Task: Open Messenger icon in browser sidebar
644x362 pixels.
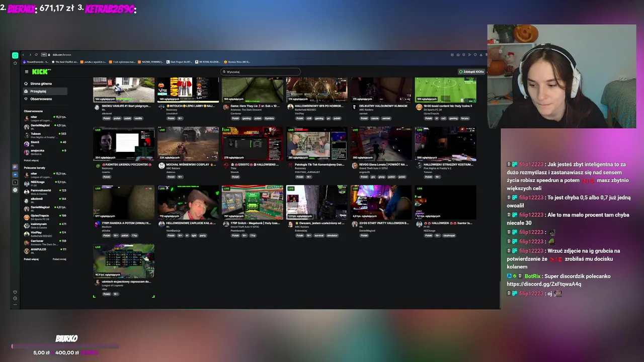Action: pos(15,174)
